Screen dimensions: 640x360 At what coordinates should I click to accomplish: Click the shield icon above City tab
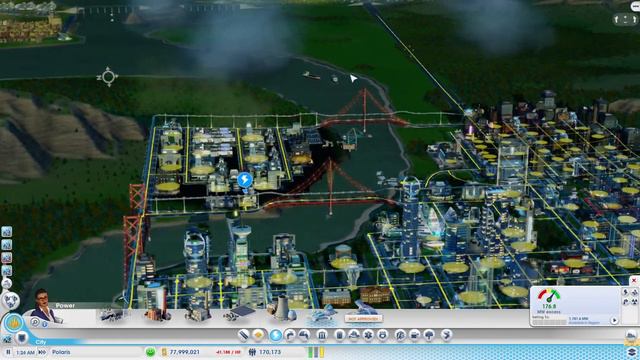pyautogui.click(x=22, y=338)
